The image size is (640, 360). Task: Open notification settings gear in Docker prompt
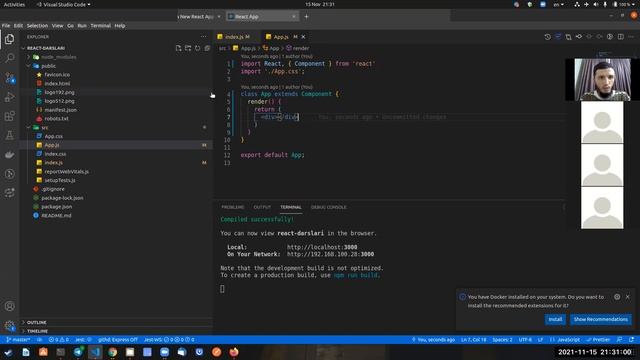pyautogui.click(x=617, y=297)
